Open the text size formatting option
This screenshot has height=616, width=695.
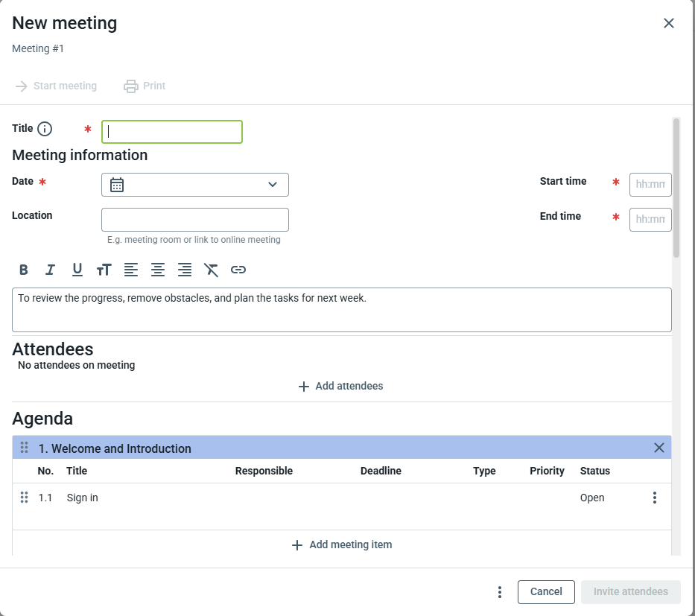104,270
